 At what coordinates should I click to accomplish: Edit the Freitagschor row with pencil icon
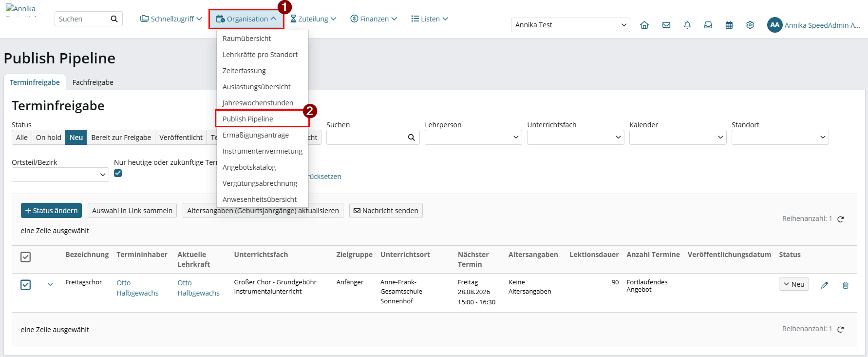point(825,285)
